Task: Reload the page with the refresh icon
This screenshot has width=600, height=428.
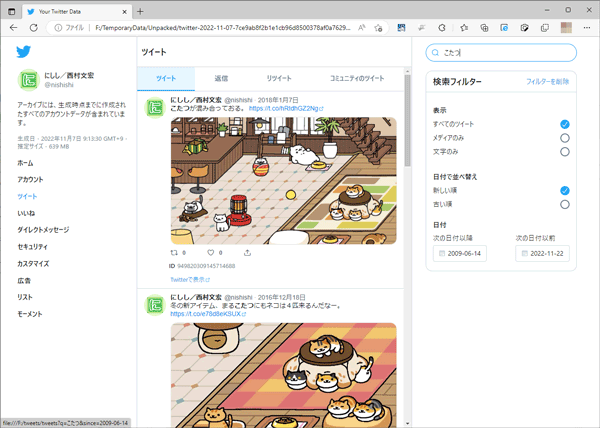Action: [34, 28]
